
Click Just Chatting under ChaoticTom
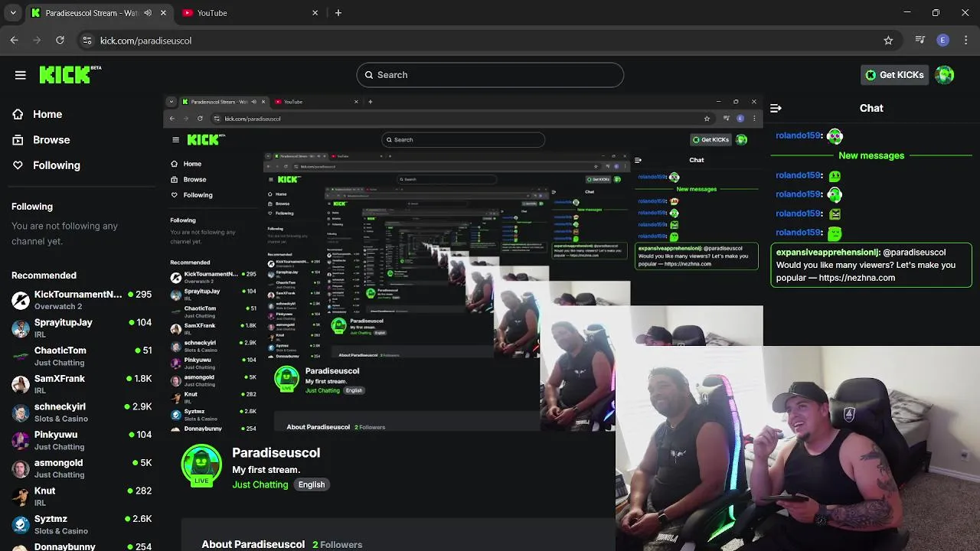click(x=59, y=363)
